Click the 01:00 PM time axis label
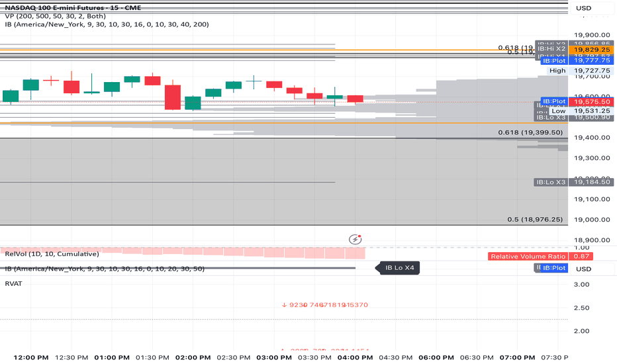Viewport: 617px width, 364px height. coord(112,357)
